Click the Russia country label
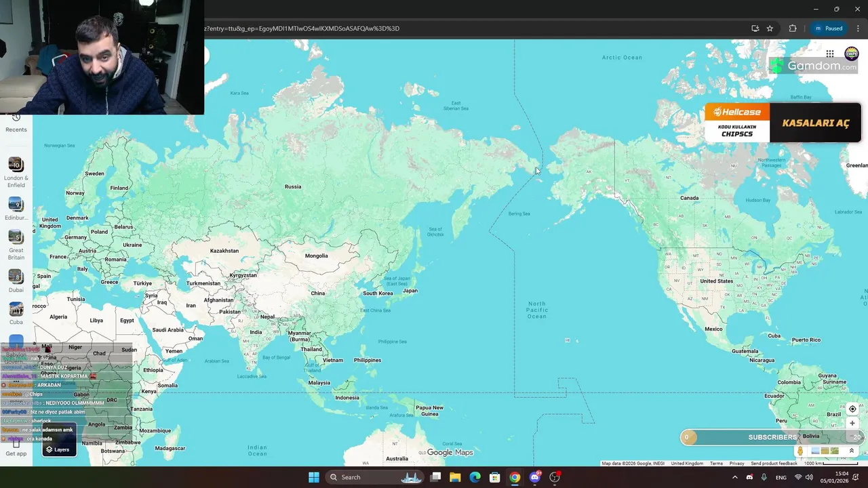Image resolution: width=868 pixels, height=488 pixels. click(x=293, y=186)
